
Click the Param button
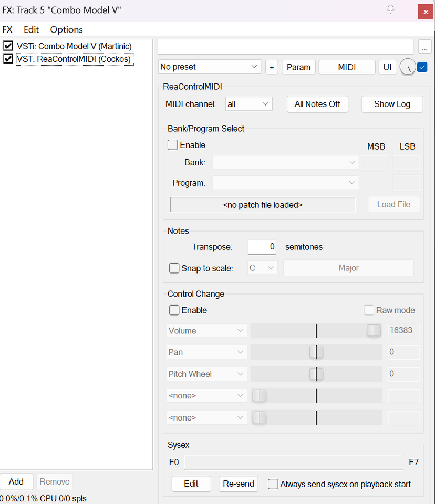pyautogui.click(x=298, y=67)
